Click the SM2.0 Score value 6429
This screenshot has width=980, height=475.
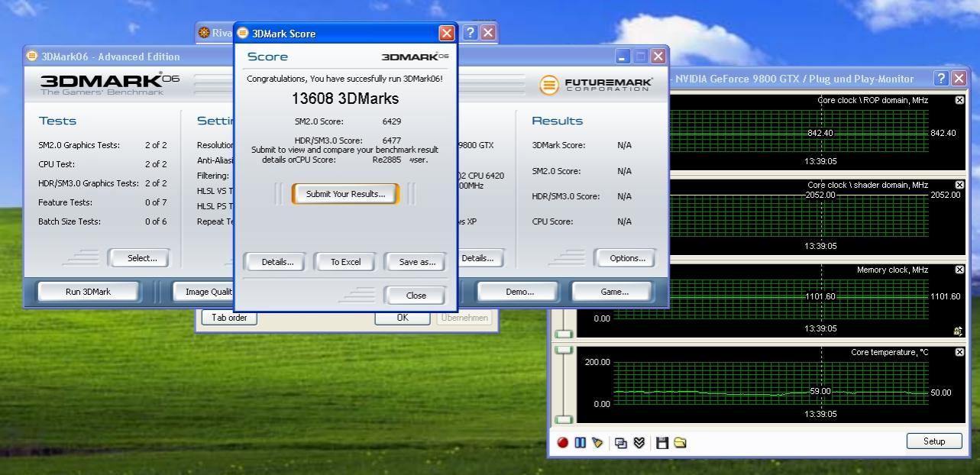[x=392, y=121]
